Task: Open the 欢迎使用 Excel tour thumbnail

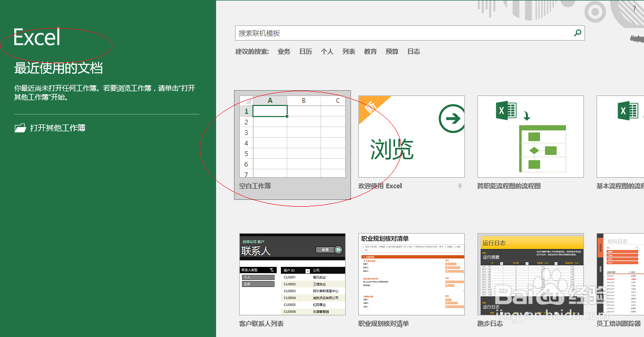Action: pyautogui.click(x=412, y=137)
